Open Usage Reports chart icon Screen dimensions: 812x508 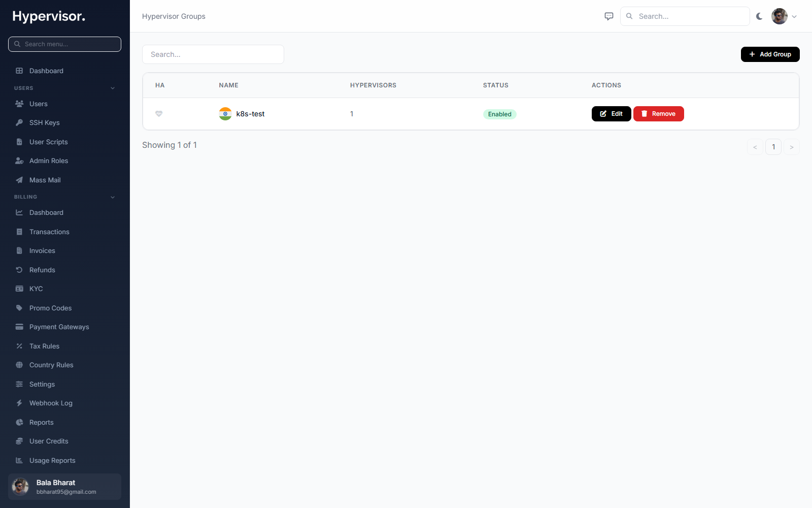click(x=19, y=460)
